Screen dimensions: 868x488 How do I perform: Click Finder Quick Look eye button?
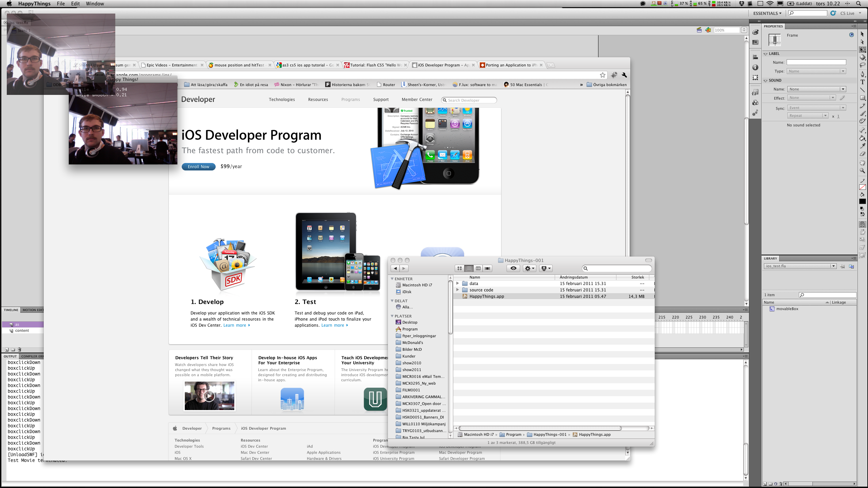pyautogui.click(x=513, y=268)
